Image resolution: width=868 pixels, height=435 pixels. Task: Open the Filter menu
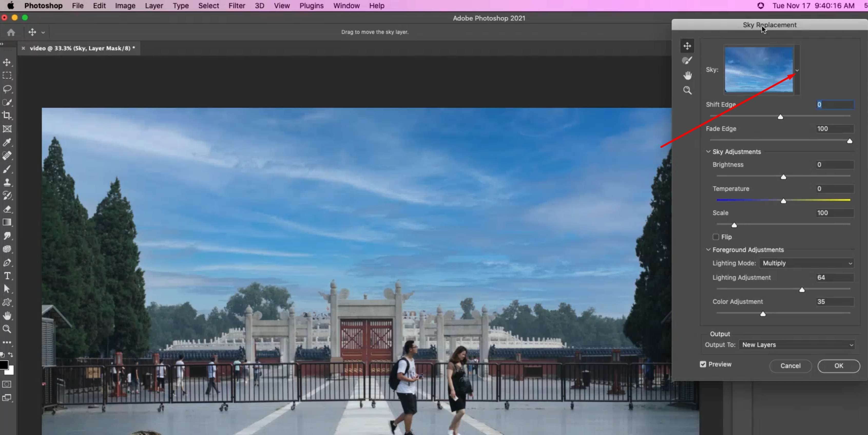pyautogui.click(x=237, y=6)
